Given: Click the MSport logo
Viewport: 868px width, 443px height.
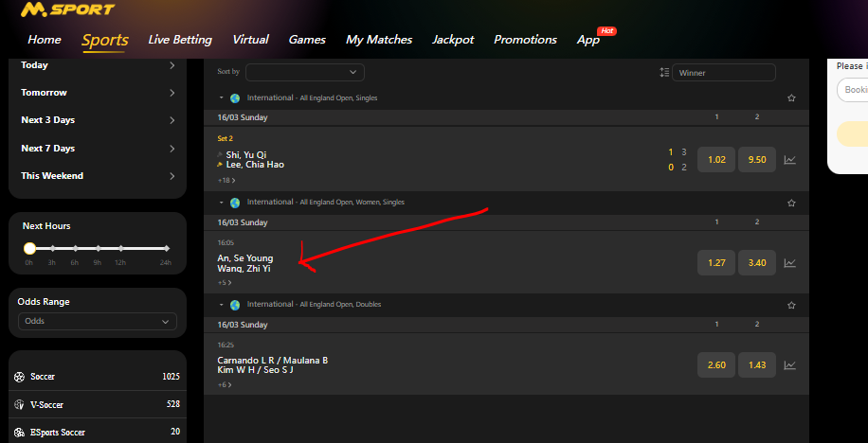Looking at the screenshot, I should [x=67, y=10].
